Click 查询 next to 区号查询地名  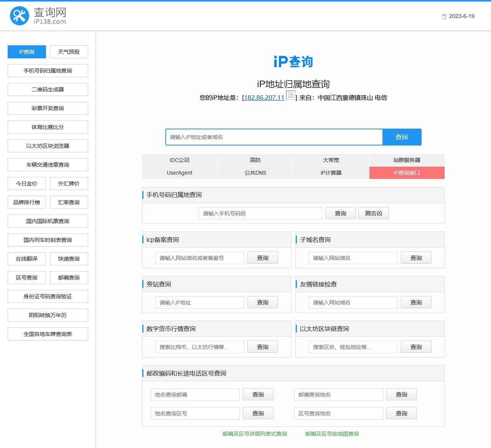(x=402, y=413)
